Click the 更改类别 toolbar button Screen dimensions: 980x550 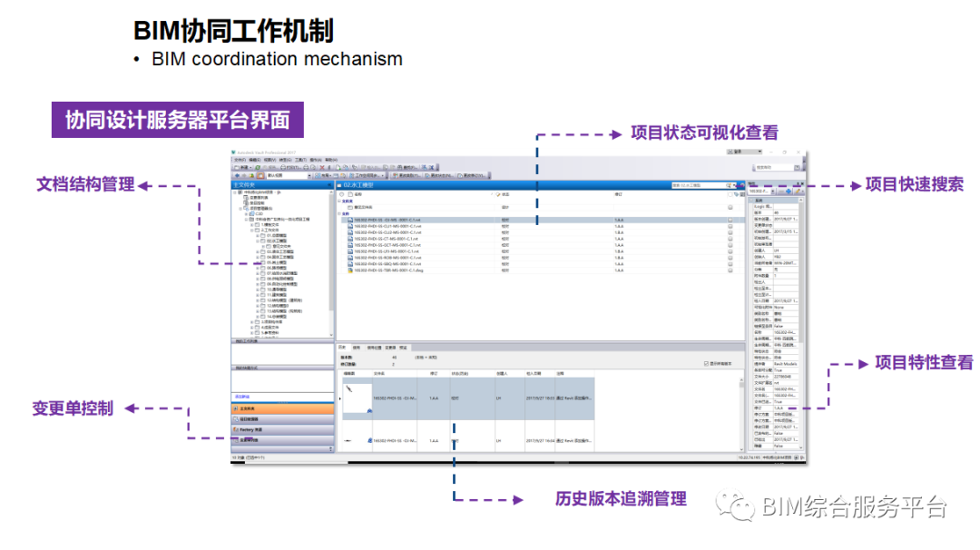click(x=407, y=176)
